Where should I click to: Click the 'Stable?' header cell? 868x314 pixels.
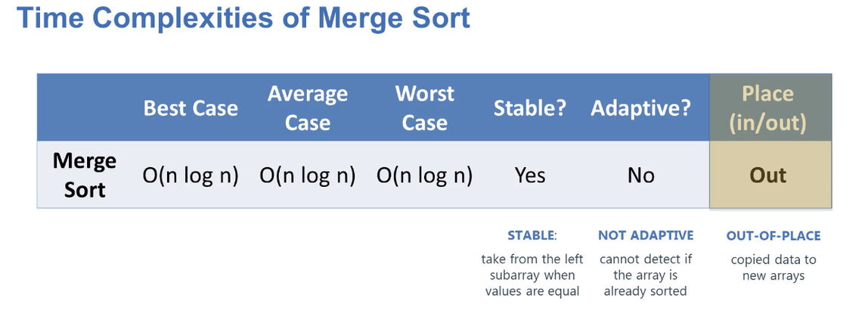530,108
